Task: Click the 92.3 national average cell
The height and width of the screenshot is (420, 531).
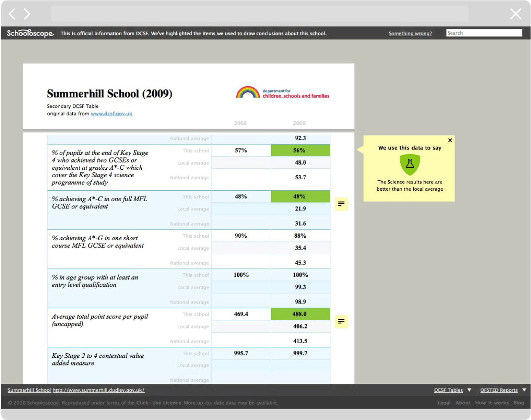Action: pos(300,138)
